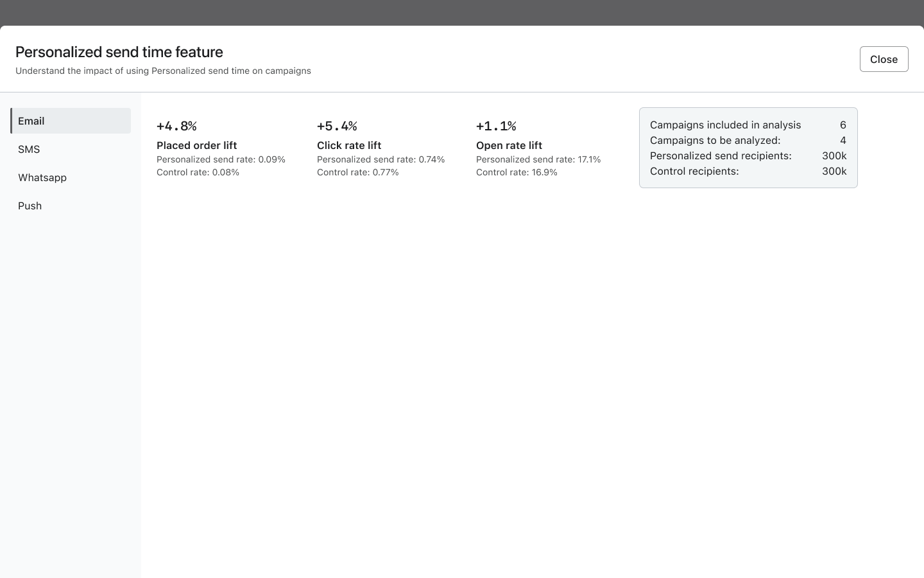This screenshot has width=924, height=578.
Task: Click the 17.1% personalized send rate text
Action: (x=538, y=159)
